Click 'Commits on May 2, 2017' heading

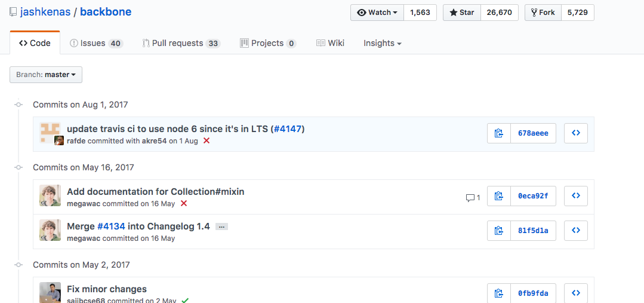[x=81, y=265]
